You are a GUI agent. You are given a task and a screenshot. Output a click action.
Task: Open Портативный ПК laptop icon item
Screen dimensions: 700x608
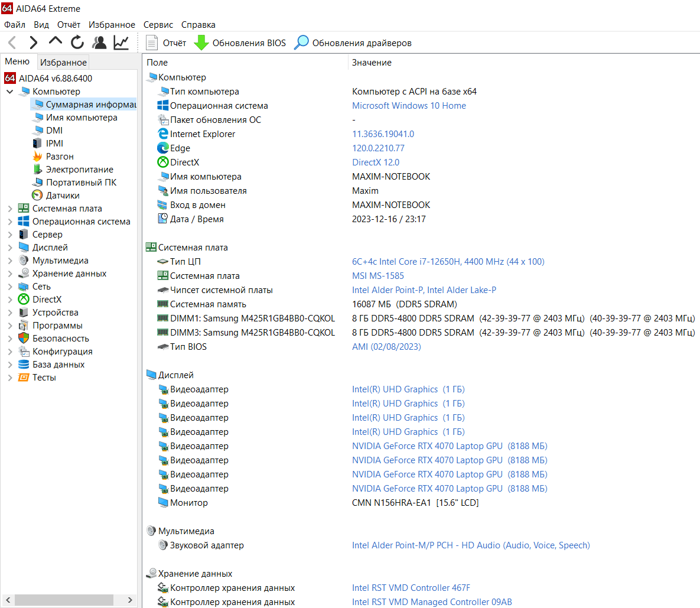coord(37,182)
